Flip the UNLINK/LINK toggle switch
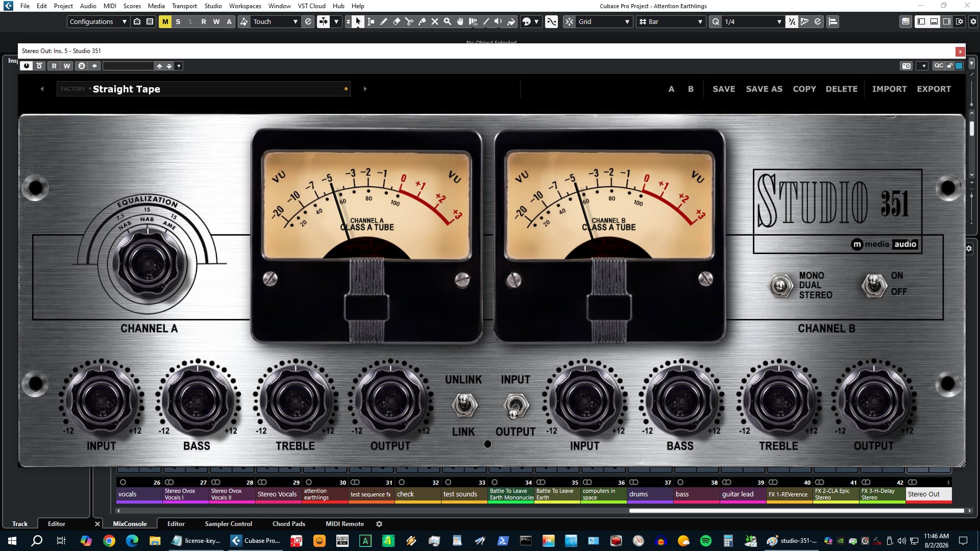 pos(464,405)
